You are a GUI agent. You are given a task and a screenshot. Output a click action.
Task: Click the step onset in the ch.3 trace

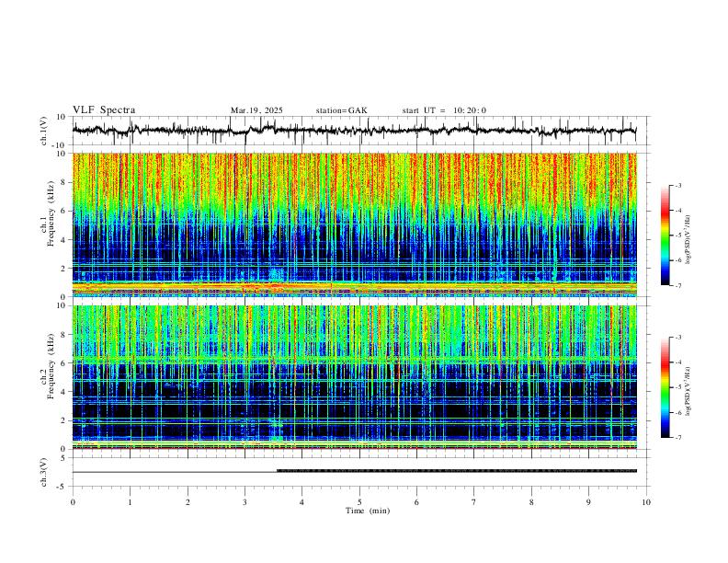[x=278, y=471]
